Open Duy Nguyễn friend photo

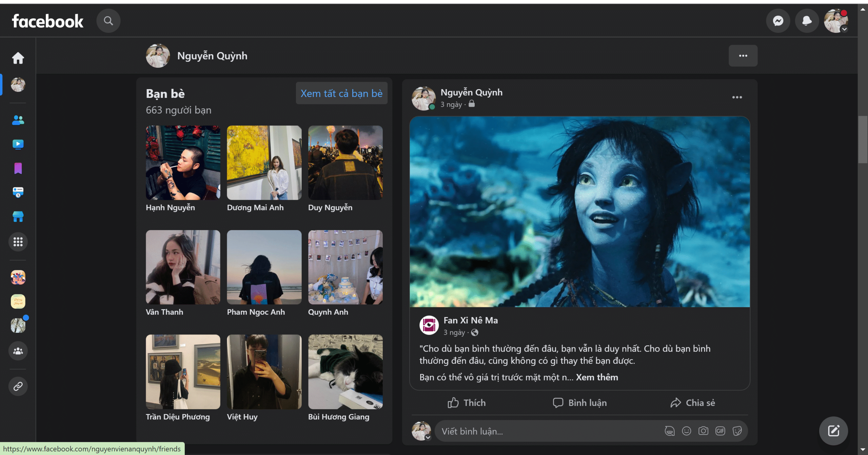click(x=346, y=163)
